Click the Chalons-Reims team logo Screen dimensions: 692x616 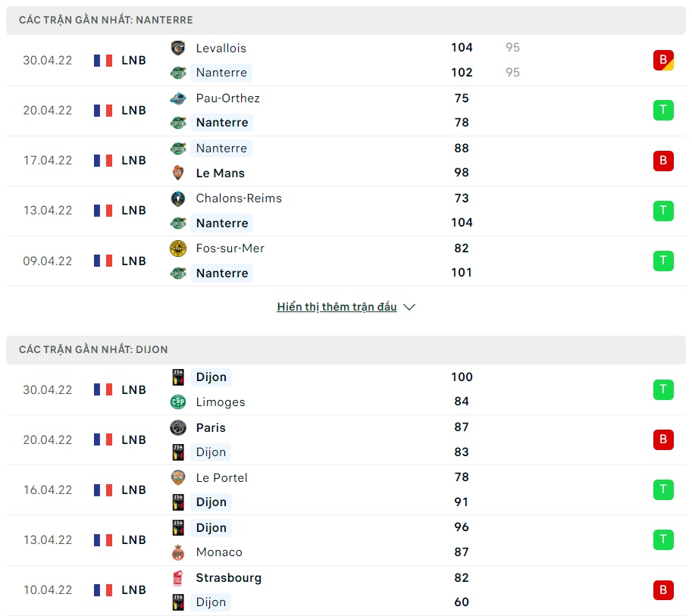178,199
